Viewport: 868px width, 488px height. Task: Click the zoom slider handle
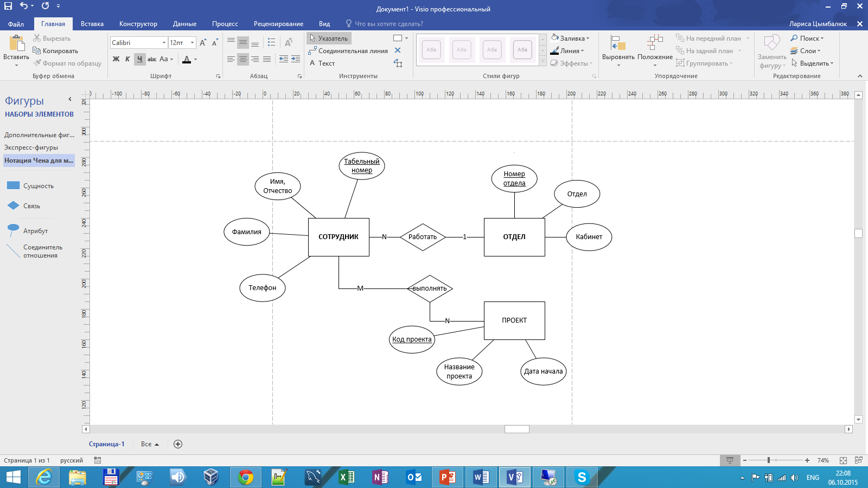pos(768,460)
